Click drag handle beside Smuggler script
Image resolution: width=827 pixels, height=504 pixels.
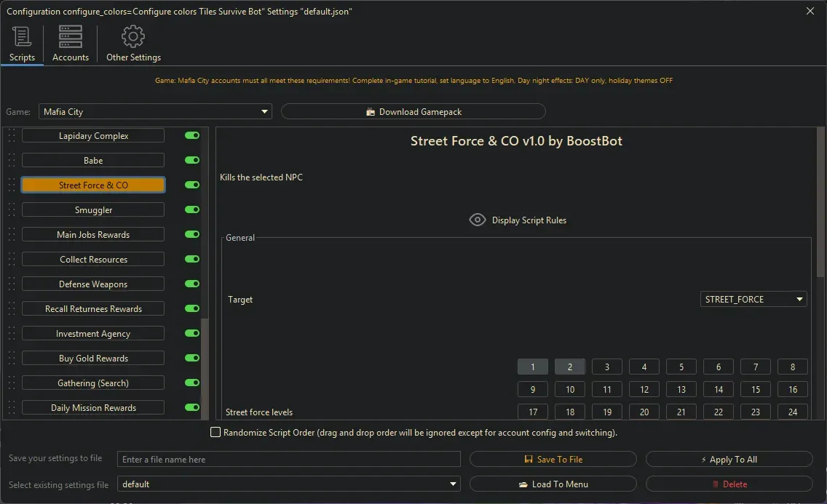[11, 210]
